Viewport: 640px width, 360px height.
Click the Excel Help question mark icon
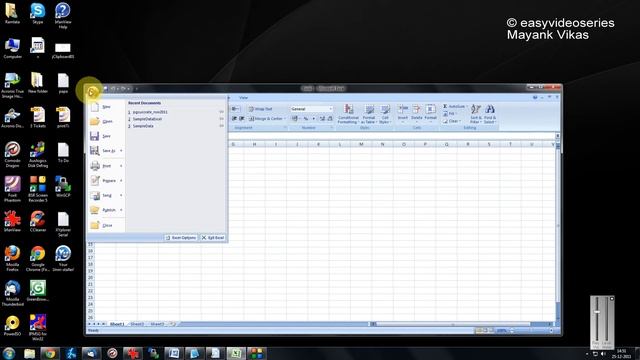[535, 98]
